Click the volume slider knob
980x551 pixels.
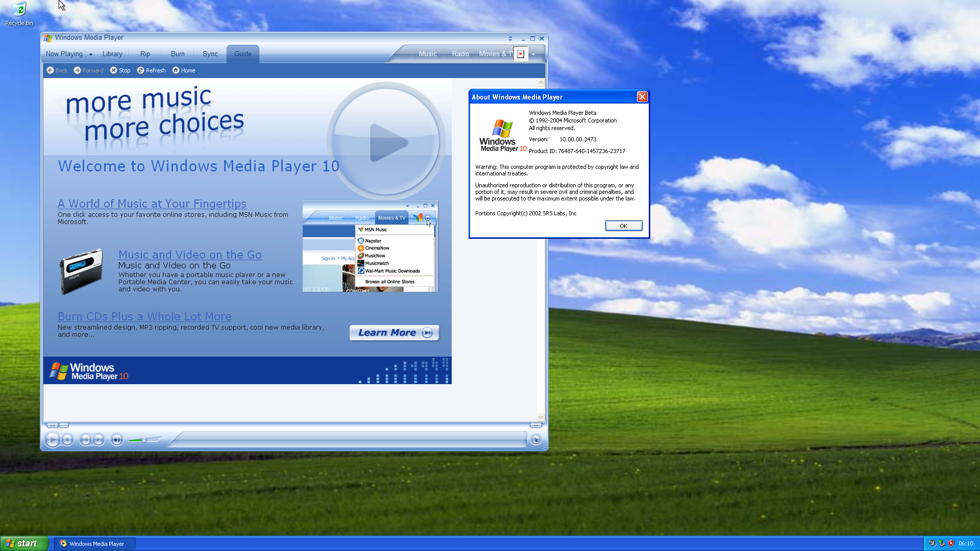[x=144, y=439]
